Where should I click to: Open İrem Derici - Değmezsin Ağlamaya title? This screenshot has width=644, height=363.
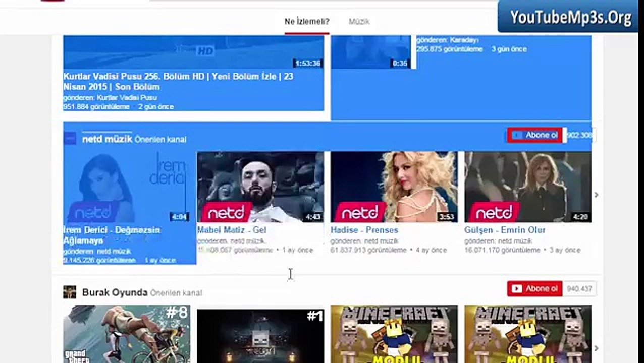[x=112, y=235]
